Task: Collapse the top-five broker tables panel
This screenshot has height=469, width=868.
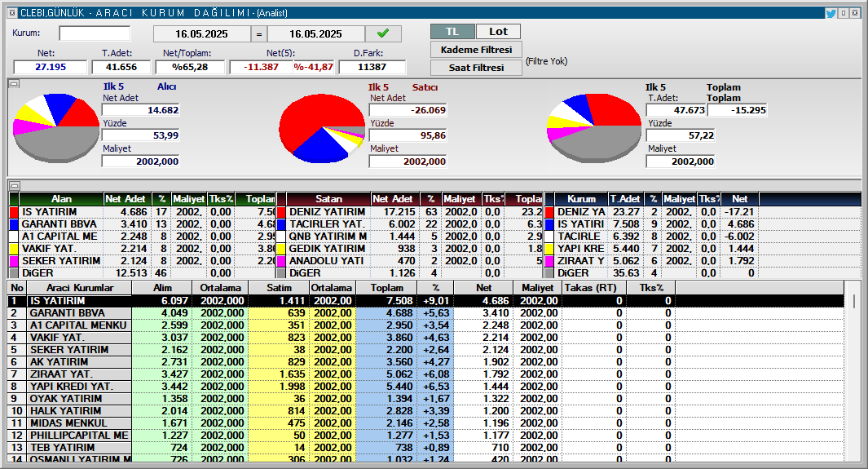Action: click(x=15, y=186)
